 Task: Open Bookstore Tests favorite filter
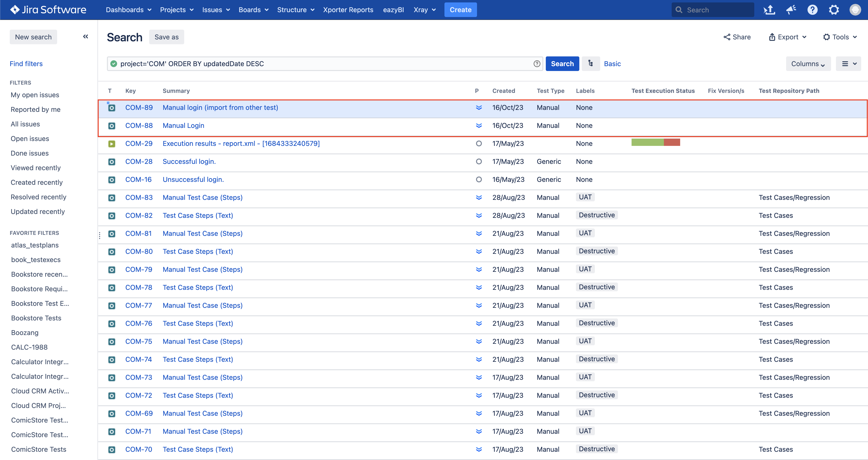click(36, 318)
